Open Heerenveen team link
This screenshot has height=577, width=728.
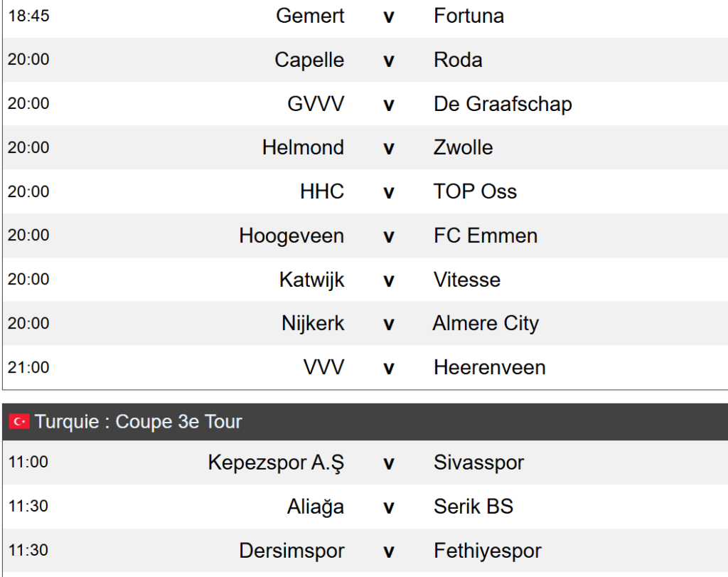pyautogui.click(x=490, y=368)
